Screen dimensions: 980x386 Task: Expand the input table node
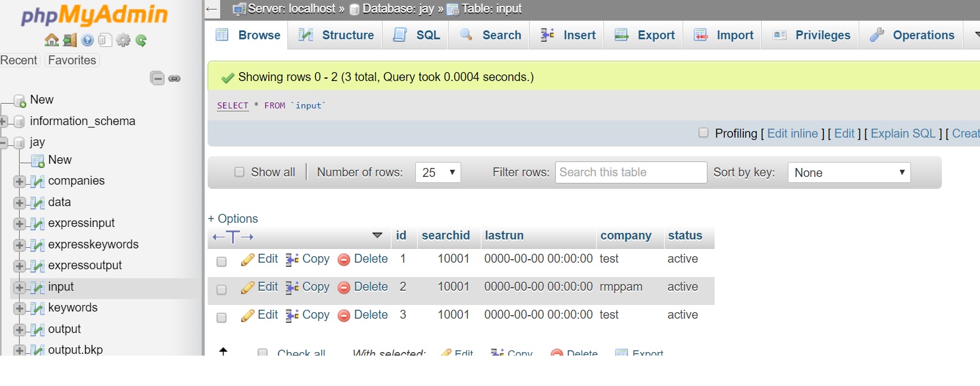(x=20, y=288)
